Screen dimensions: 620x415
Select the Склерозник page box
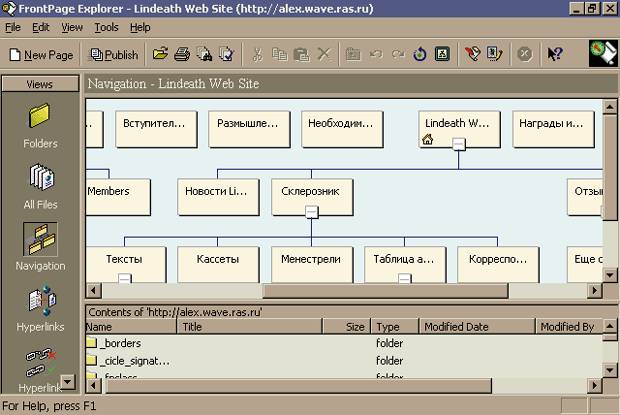(x=312, y=197)
